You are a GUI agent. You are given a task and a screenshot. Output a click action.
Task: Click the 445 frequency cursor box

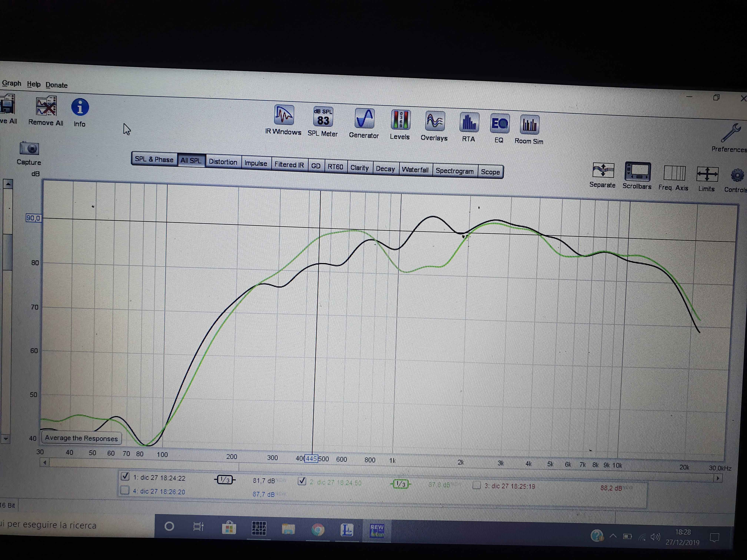(x=311, y=458)
